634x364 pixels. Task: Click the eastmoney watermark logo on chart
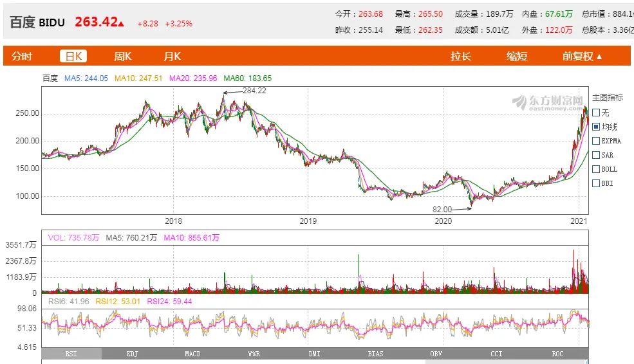pyautogui.click(x=547, y=102)
